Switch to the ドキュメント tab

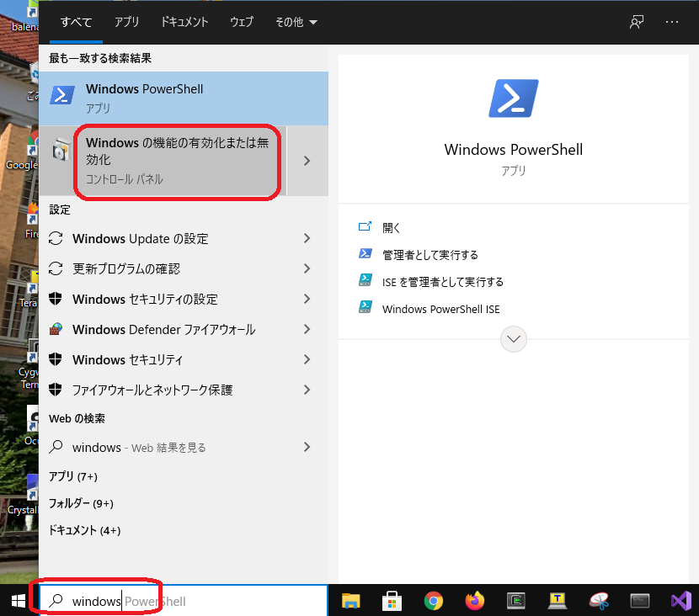(184, 22)
